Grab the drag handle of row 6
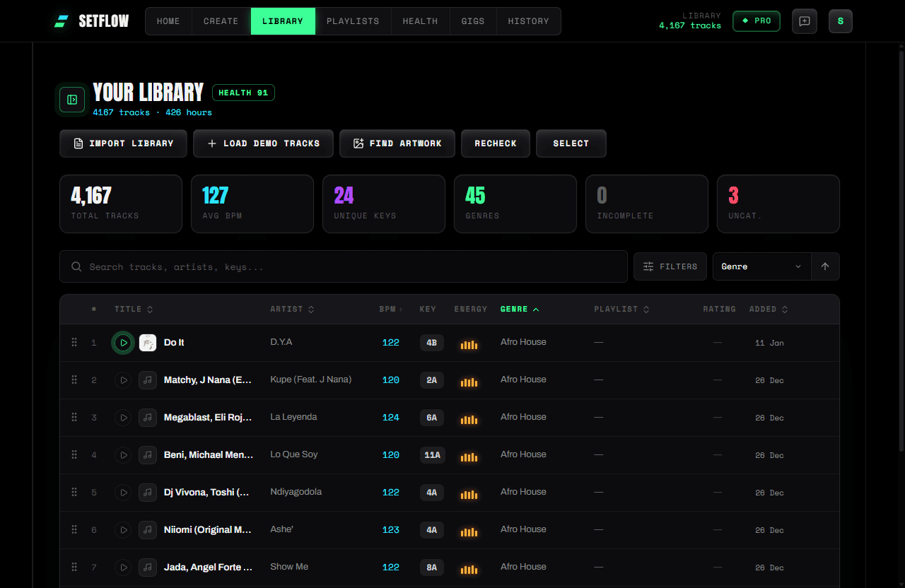This screenshot has height=588, width=905. (74, 530)
